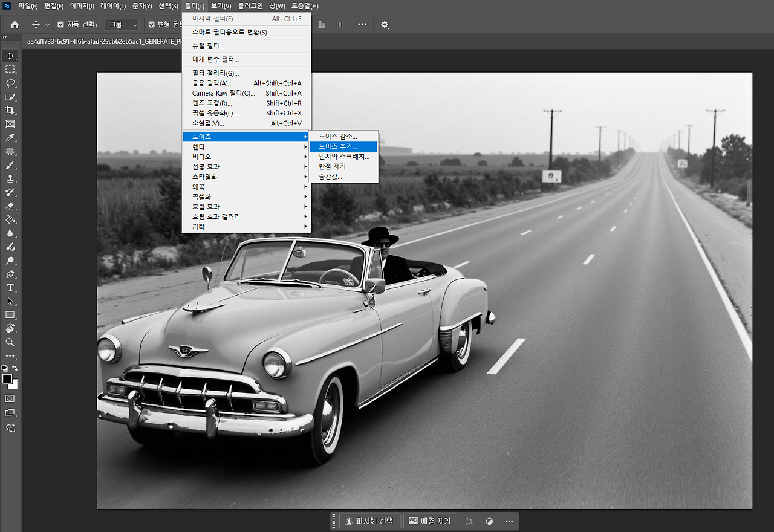Image resolution: width=774 pixels, height=532 pixels.
Task: Select the Crop tool
Action: (x=10, y=110)
